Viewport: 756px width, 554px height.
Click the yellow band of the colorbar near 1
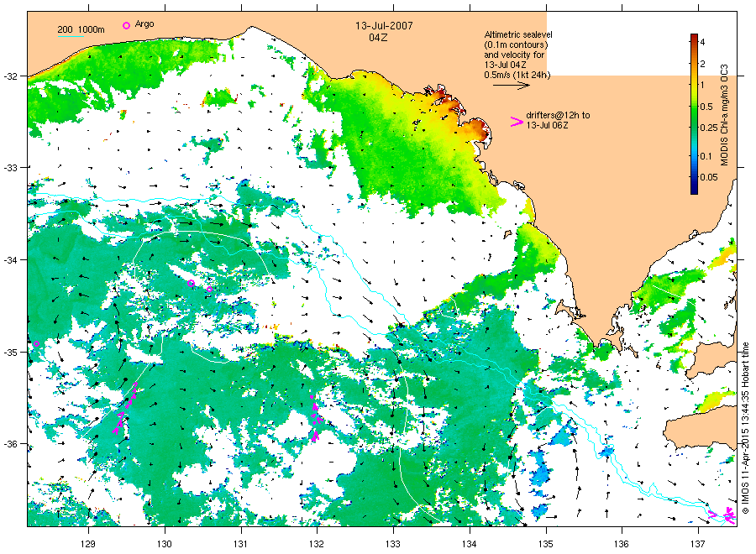694,85
